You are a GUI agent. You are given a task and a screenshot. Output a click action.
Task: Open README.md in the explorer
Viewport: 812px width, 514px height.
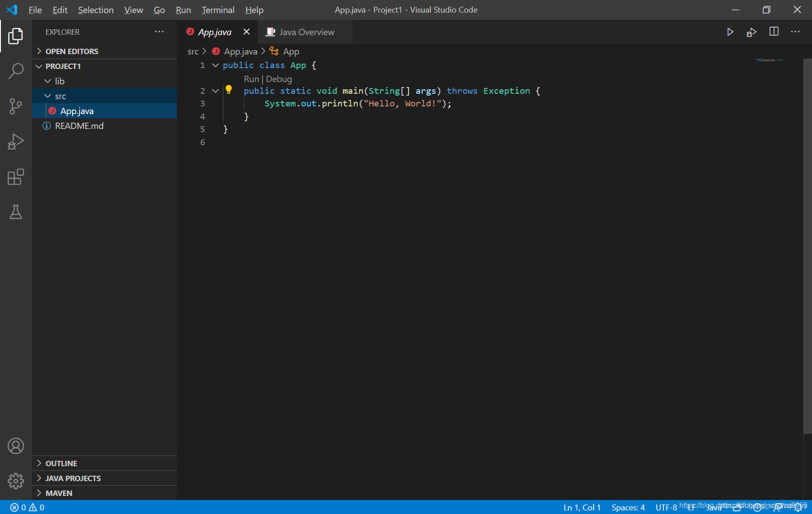coord(105,126)
